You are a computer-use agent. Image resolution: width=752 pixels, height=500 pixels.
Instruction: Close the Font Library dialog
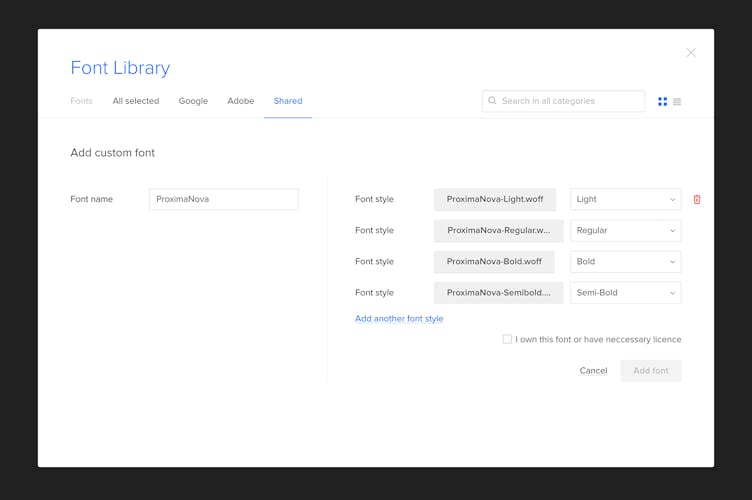(x=691, y=52)
